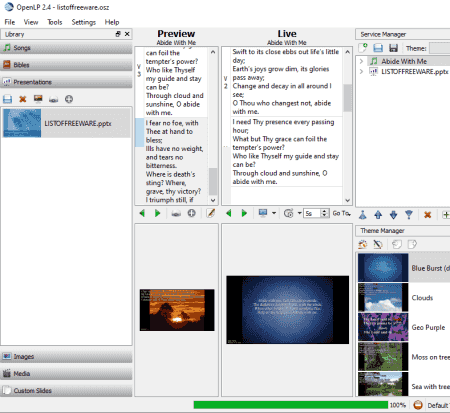
Task: Open the loop timer dropdown arrow
Action: coord(299,213)
